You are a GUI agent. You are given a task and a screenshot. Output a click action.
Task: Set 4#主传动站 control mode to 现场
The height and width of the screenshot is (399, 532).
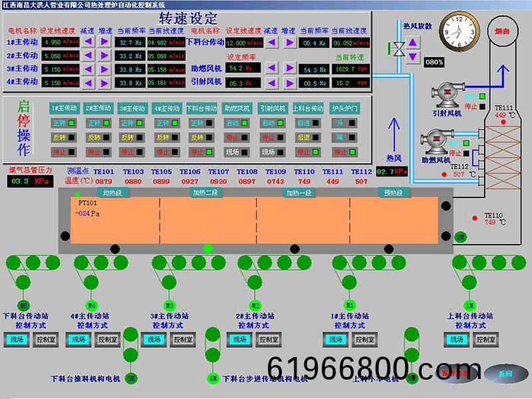tap(78, 339)
